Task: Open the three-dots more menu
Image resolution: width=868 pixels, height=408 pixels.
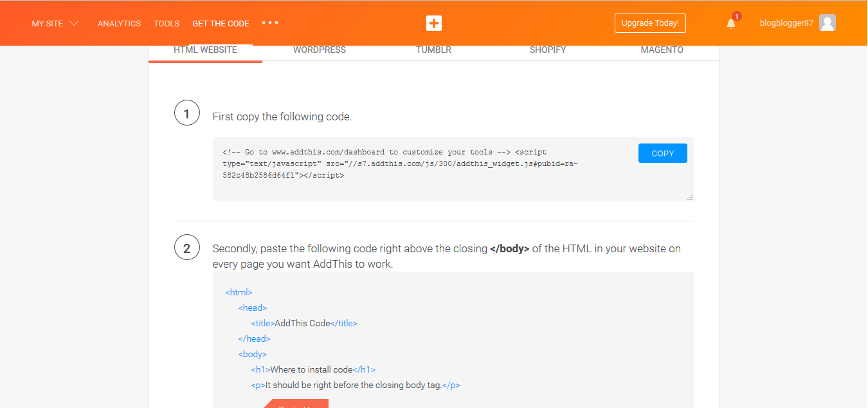Action: click(x=270, y=23)
